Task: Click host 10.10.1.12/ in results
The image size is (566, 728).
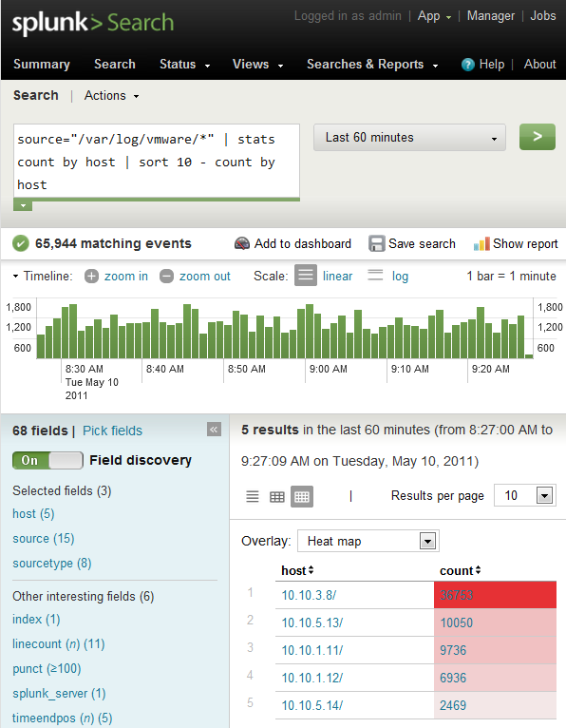Action: pyautogui.click(x=312, y=678)
